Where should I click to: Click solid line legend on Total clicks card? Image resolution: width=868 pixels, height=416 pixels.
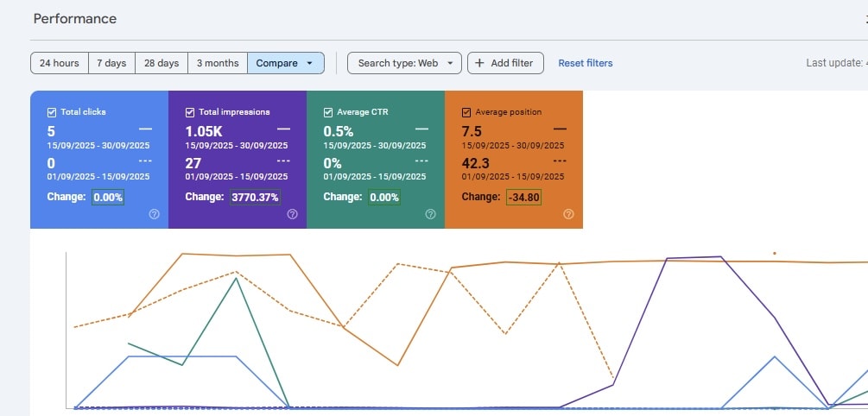(x=145, y=129)
